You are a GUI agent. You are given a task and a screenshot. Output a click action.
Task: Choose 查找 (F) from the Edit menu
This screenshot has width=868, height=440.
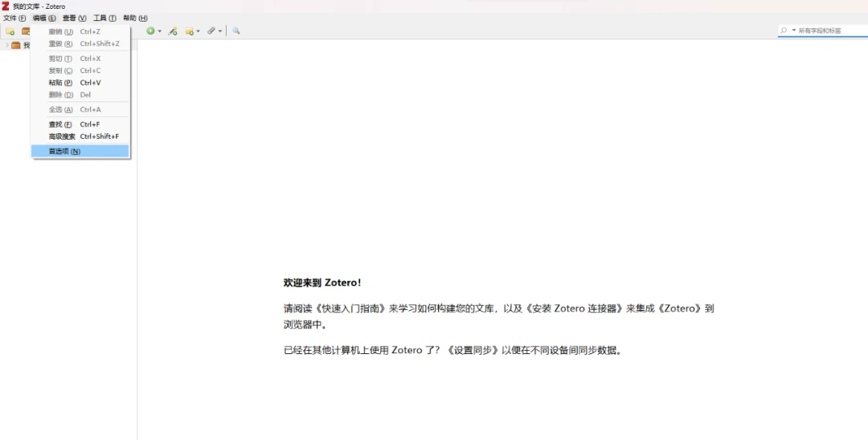click(x=80, y=124)
